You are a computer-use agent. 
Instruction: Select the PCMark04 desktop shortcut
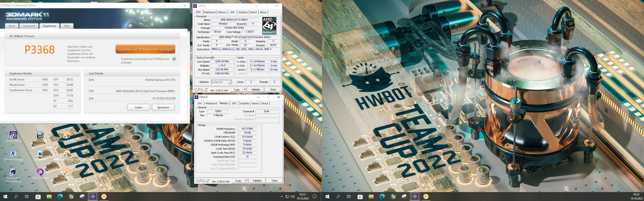click(67, 174)
